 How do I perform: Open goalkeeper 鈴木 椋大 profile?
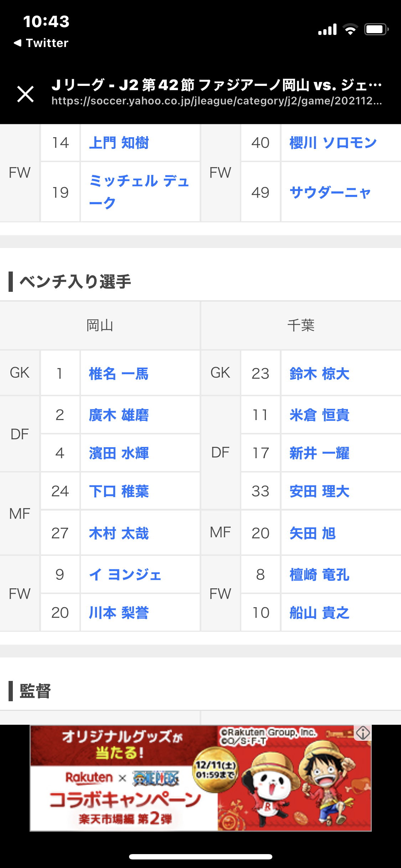[319, 374]
